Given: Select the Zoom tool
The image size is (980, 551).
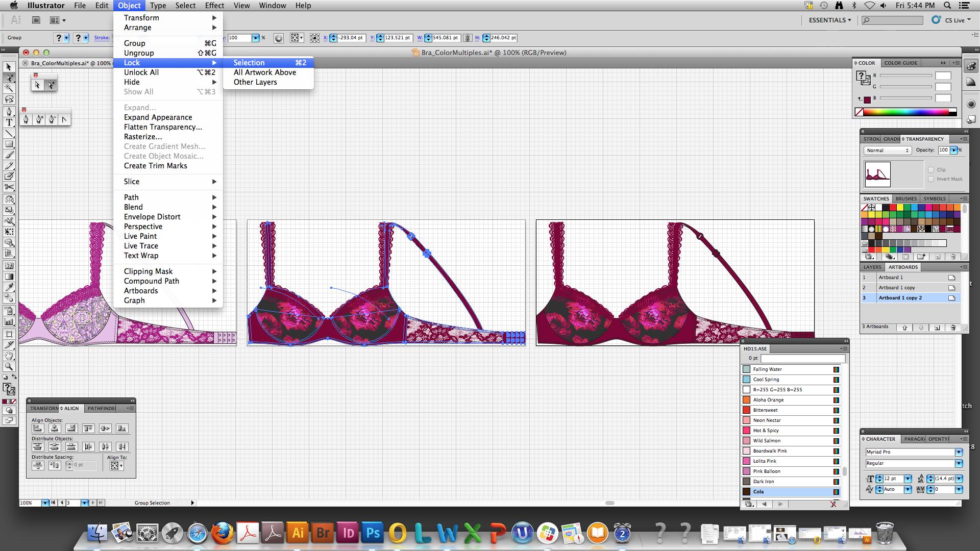Looking at the screenshot, I should [x=9, y=366].
